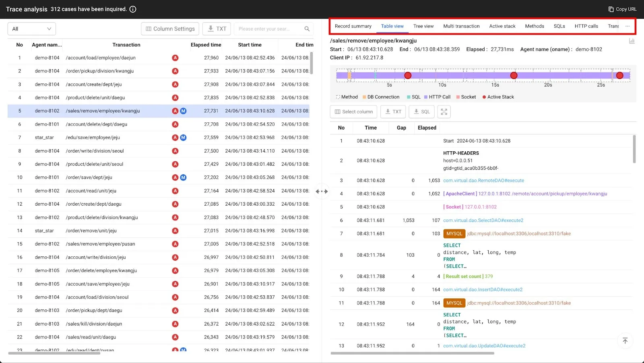Click the step table horizontal scrollbar
The width and height of the screenshot is (644, 363).
pyautogui.click(x=412, y=353)
